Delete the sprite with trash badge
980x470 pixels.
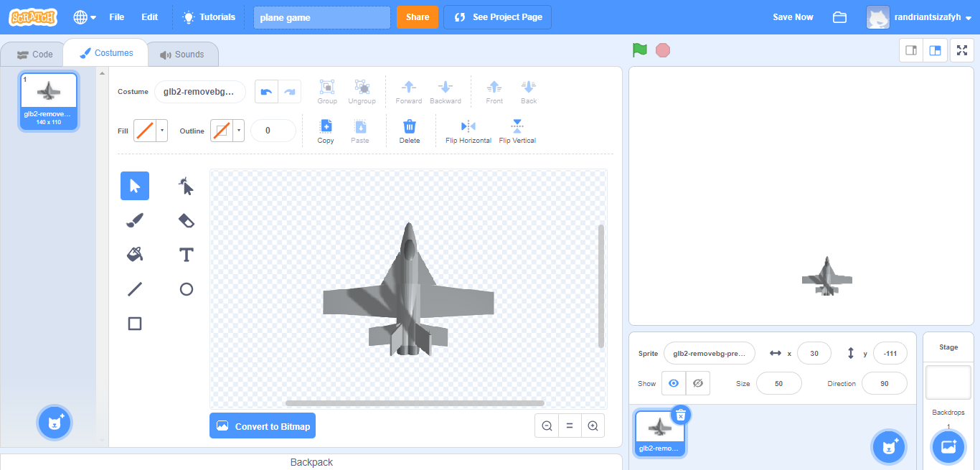click(x=681, y=414)
